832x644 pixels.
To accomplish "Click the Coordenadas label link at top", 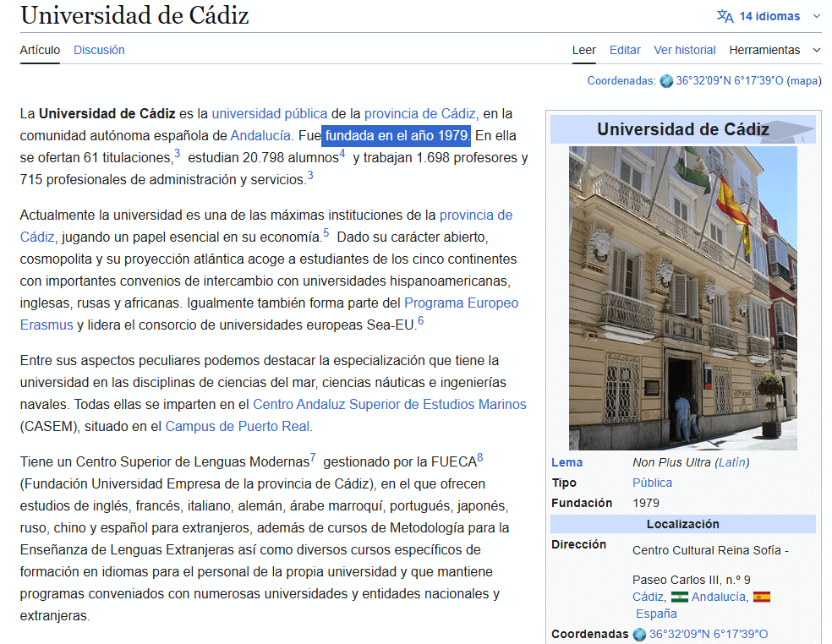I will (x=620, y=81).
